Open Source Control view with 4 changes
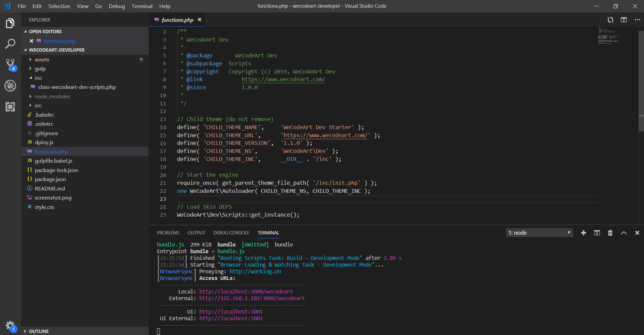Viewport: 644px width, 335px height. 10,65
